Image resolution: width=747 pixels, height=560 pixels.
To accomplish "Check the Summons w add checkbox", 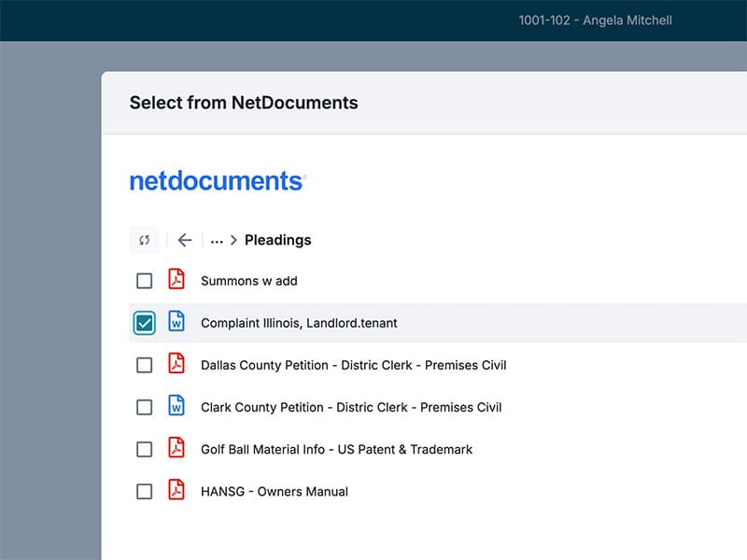I will [145, 281].
